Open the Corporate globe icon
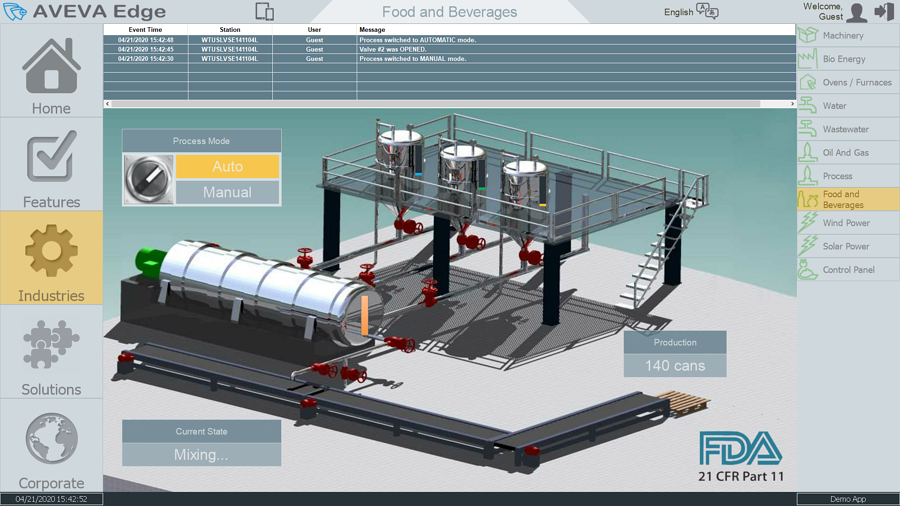The image size is (900, 506). (51, 438)
